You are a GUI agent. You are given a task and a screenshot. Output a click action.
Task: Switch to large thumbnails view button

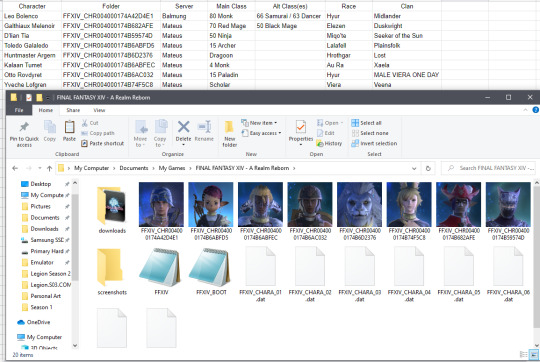[534, 355]
